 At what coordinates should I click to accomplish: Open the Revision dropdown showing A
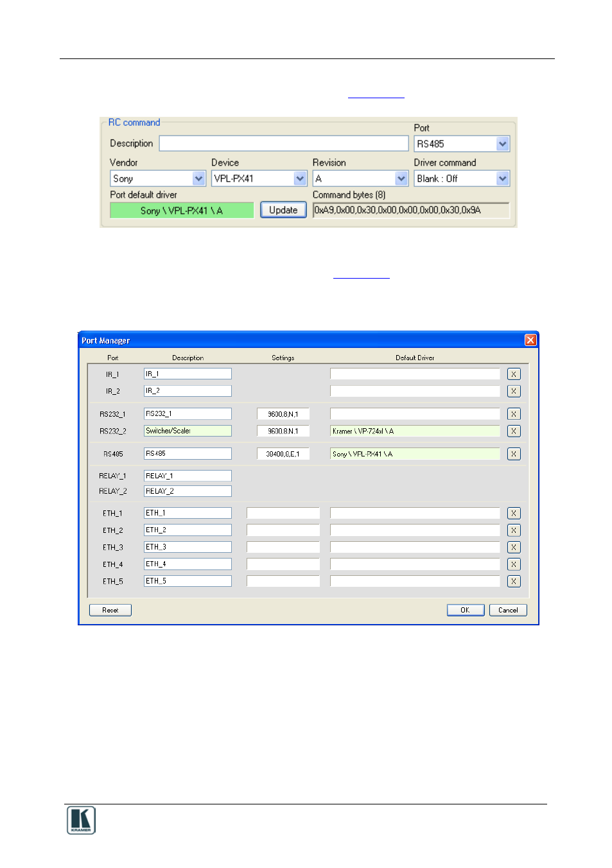click(401, 178)
